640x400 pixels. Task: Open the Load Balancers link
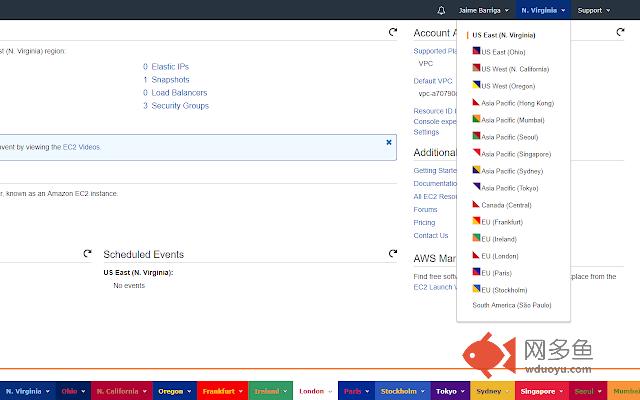coord(179,93)
